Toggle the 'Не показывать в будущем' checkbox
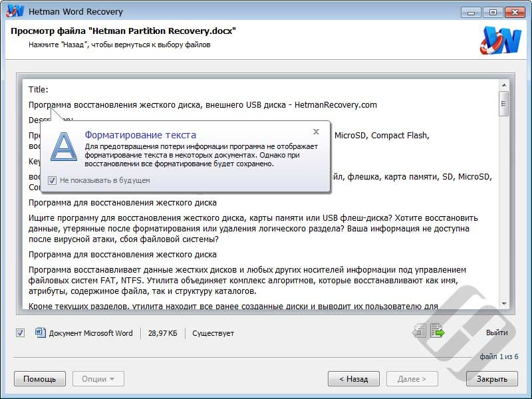 tap(52, 180)
